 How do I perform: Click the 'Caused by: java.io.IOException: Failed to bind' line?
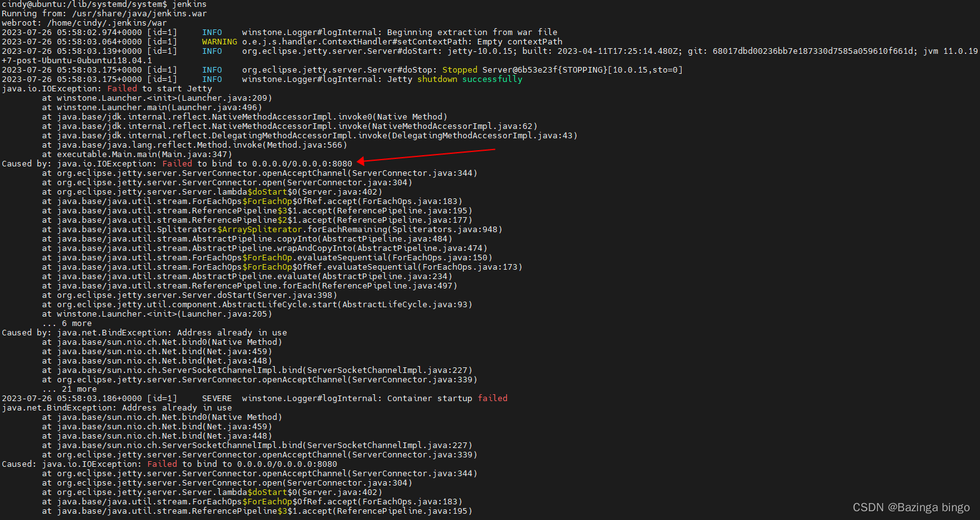coord(177,164)
